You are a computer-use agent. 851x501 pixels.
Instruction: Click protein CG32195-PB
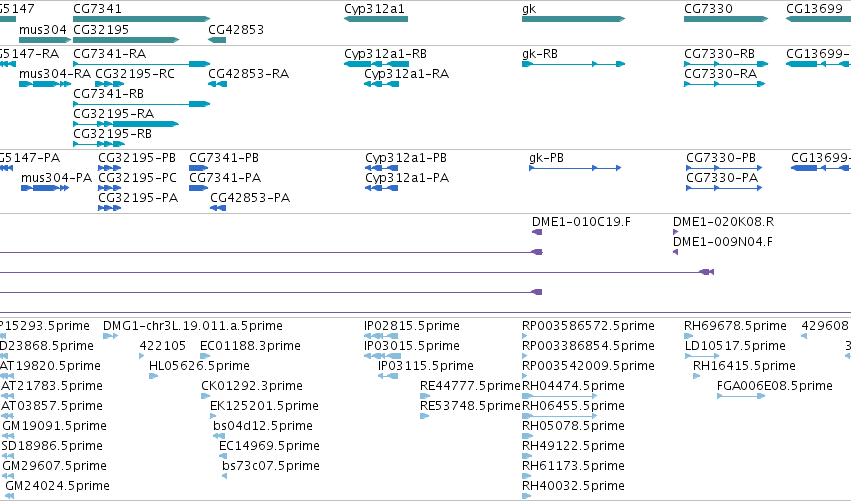[110, 168]
